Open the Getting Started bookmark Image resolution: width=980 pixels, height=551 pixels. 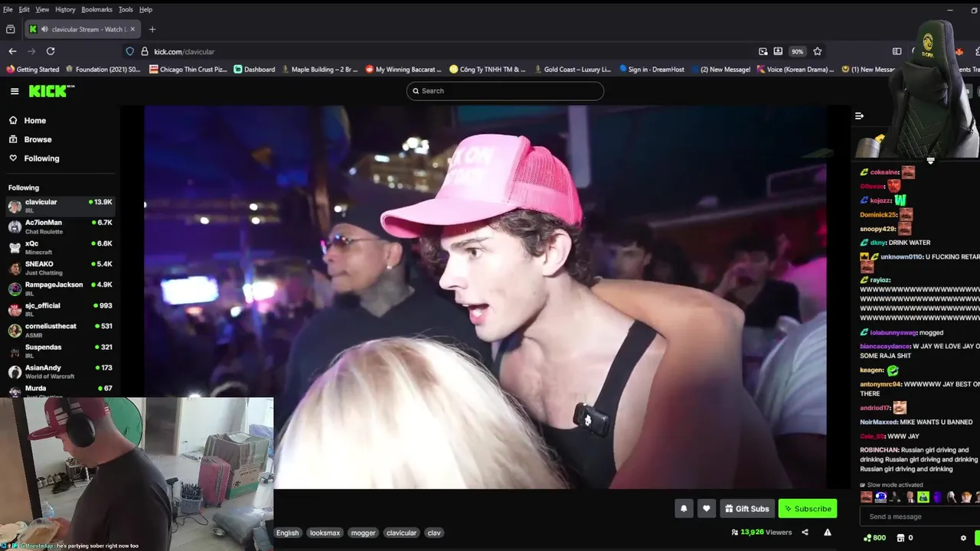pyautogui.click(x=33, y=70)
